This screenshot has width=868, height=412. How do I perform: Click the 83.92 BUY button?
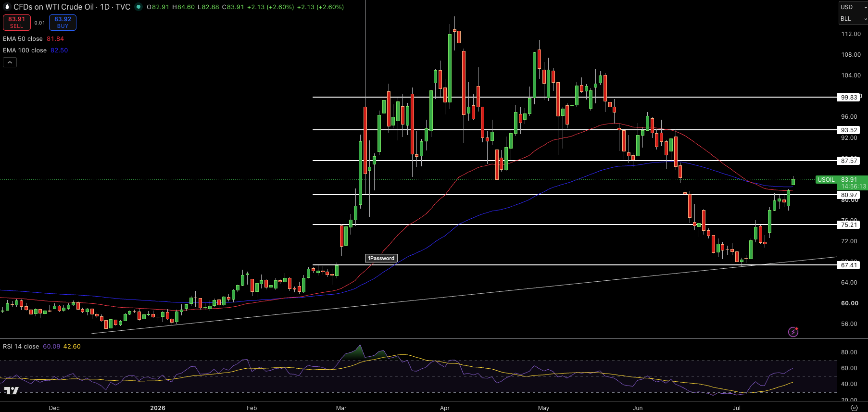click(x=63, y=23)
